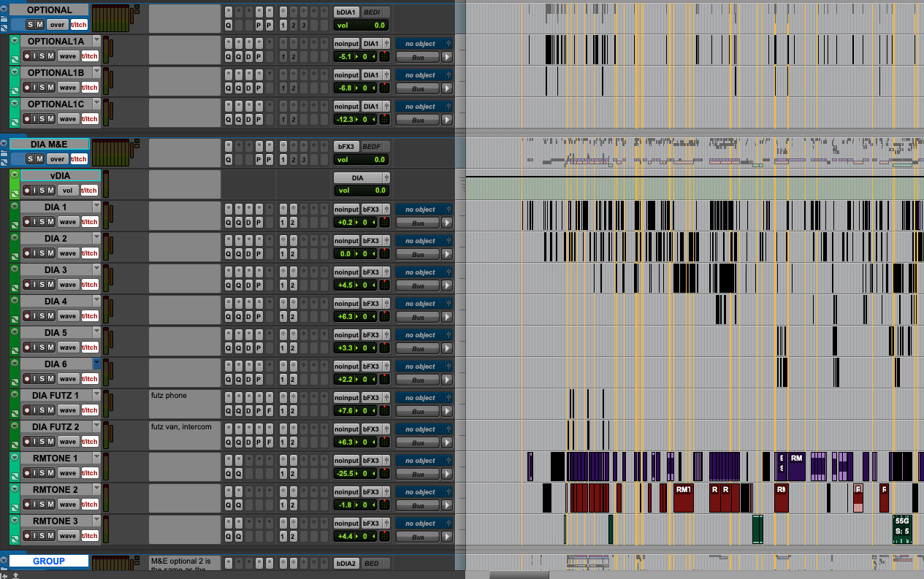Mute the DIA 2 track
Image resolution: width=924 pixels, height=579 pixels.
click(51, 253)
